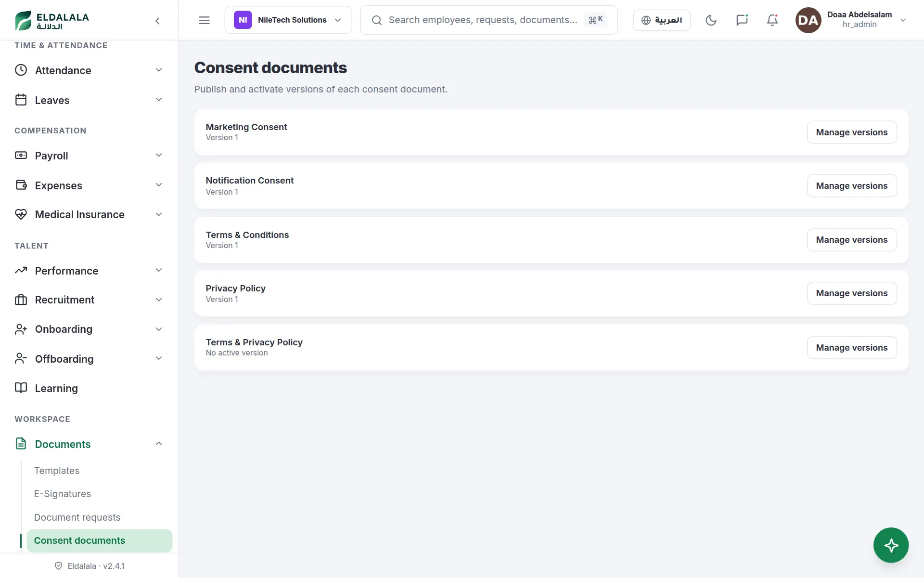The height and width of the screenshot is (578, 924).
Task: Manage versions for Terms & Privacy Policy
Action: point(851,347)
